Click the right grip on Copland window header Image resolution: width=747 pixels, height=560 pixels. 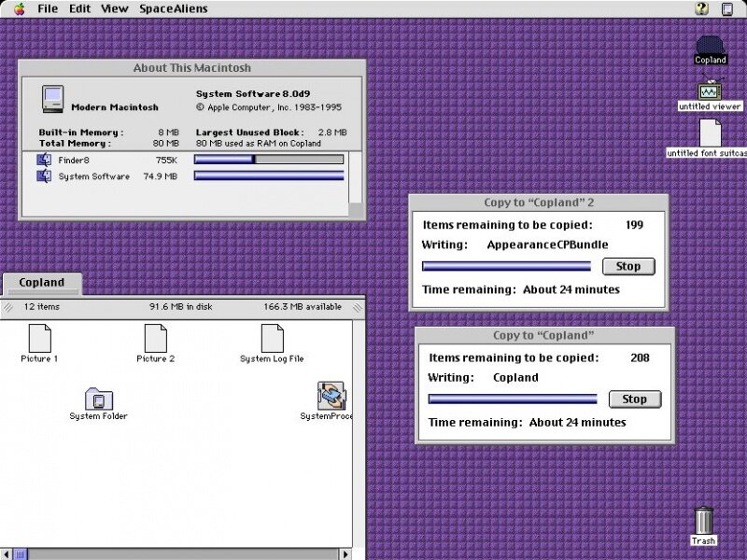point(358,307)
